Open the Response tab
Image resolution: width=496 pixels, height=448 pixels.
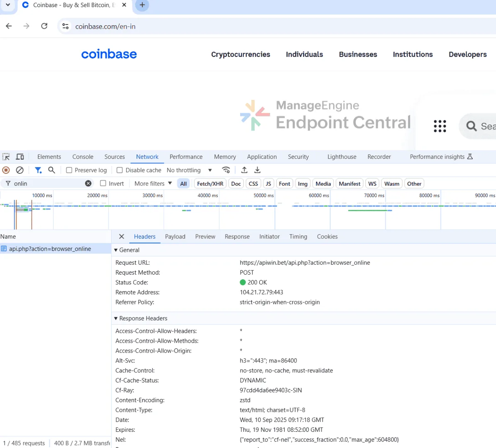(237, 237)
